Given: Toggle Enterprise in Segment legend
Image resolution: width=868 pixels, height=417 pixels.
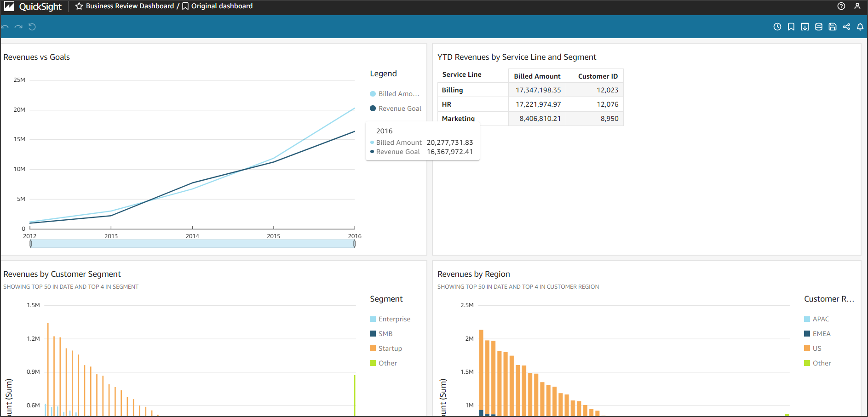Looking at the screenshot, I should (x=390, y=319).
